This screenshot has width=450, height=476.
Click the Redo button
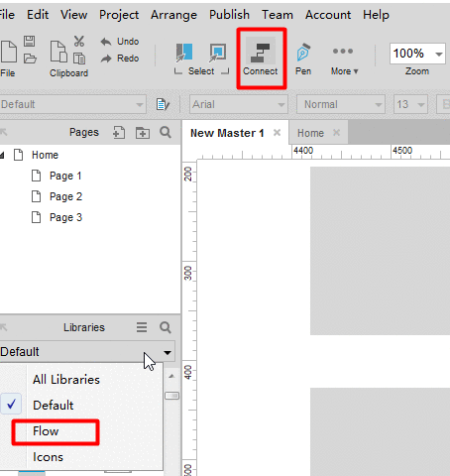120,59
